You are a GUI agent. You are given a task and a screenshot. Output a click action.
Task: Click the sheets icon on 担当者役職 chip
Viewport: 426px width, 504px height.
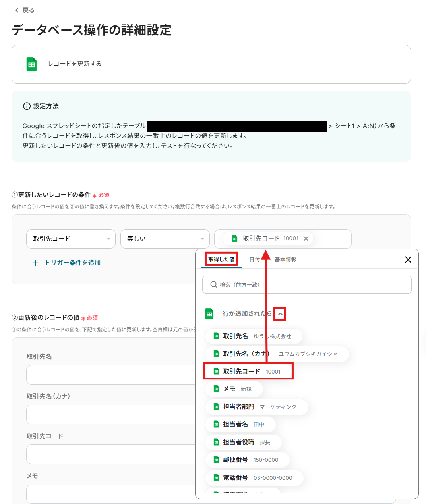216,442
